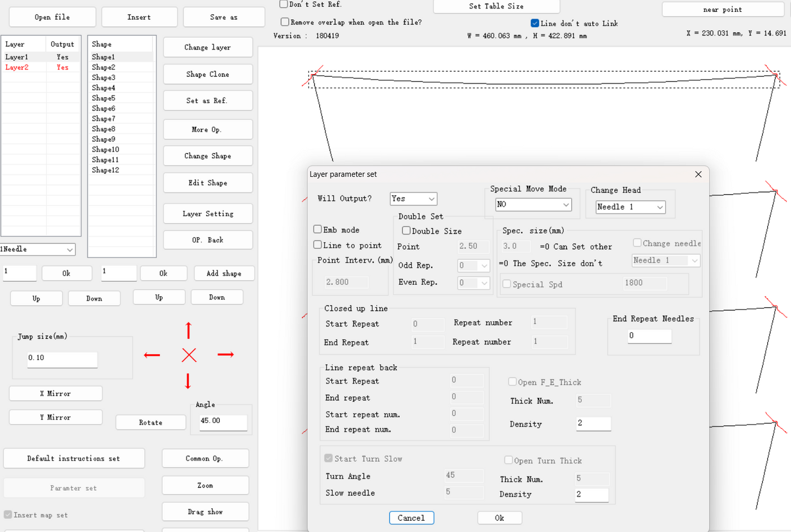Select Layer2 in the layer list
The height and width of the screenshot is (532, 791).
coord(17,67)
